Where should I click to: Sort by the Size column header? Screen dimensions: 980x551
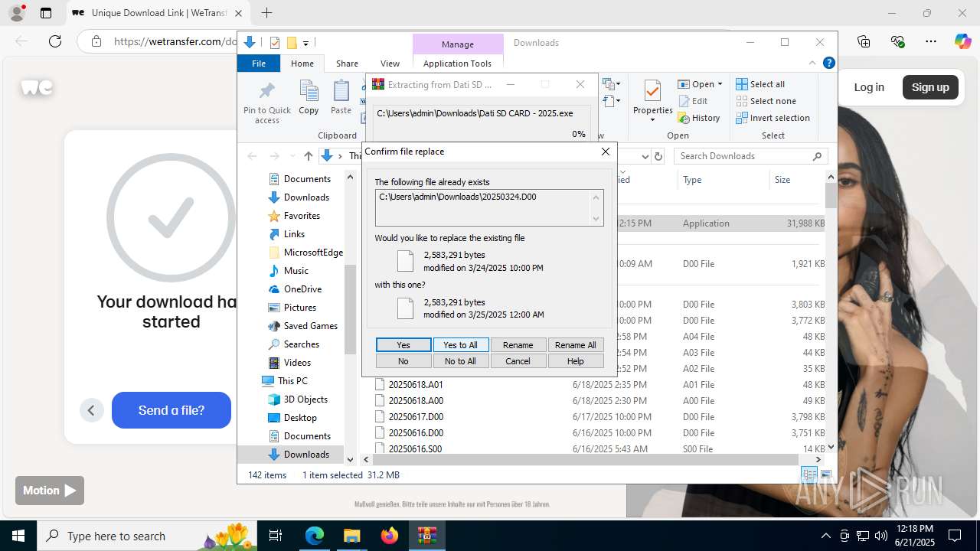click(x=796, y=180)
